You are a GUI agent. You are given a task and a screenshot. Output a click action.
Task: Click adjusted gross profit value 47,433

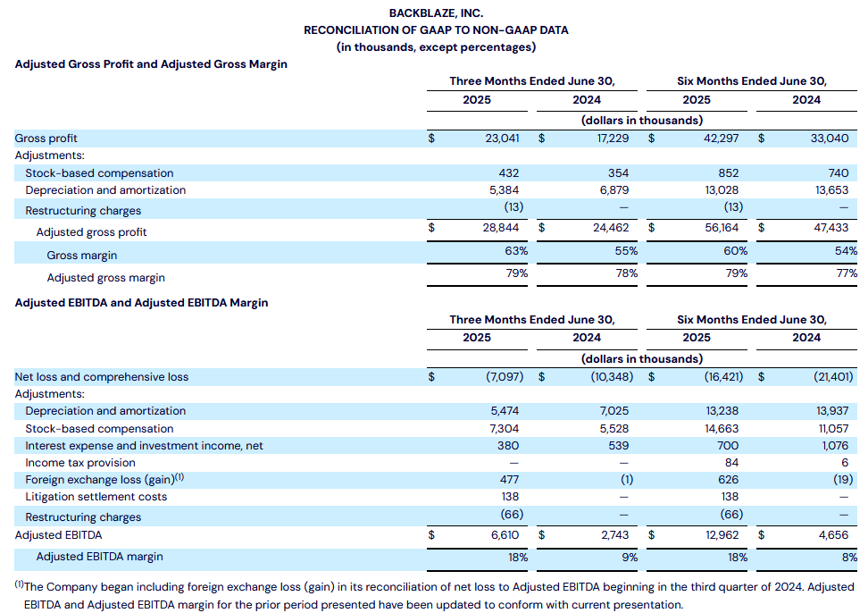(830, 228)
